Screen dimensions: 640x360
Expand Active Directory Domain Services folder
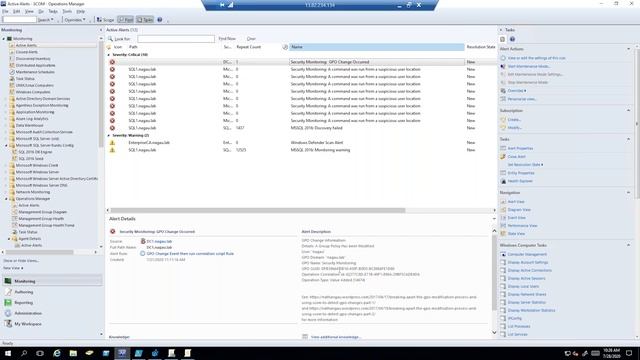coord(6,99)
